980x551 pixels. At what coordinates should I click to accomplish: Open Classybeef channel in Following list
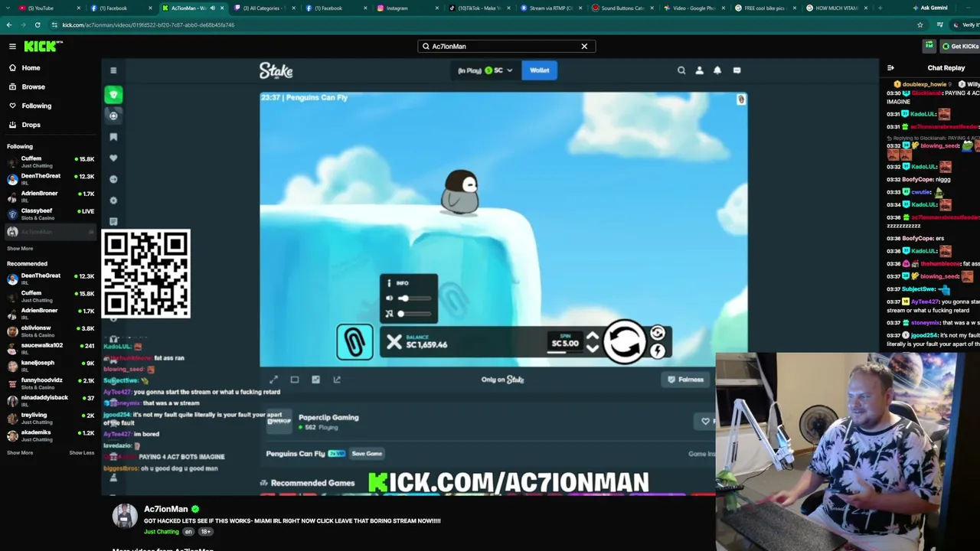(51, 214)
